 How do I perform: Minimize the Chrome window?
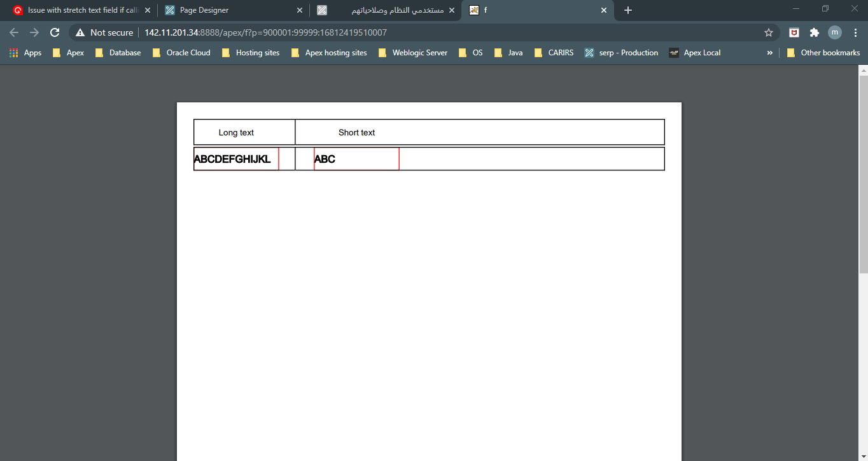tap(796, 9)
